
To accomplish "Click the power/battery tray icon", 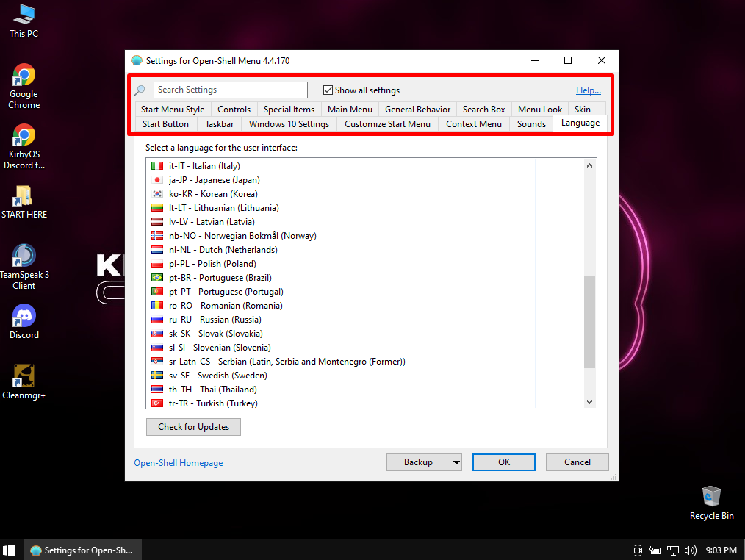I will click(655, 550).
